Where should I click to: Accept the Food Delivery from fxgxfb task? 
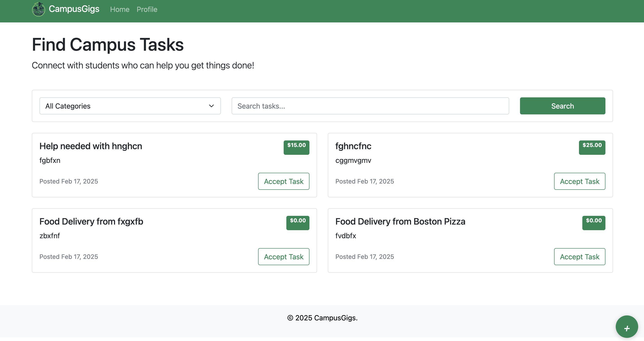tap(283, 256)
